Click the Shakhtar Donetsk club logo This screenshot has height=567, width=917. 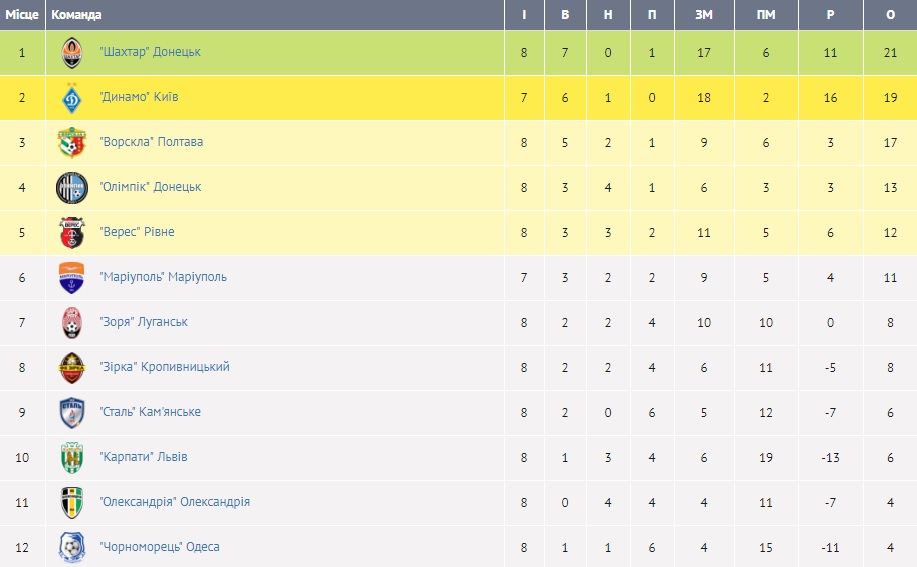click(71, 52)
